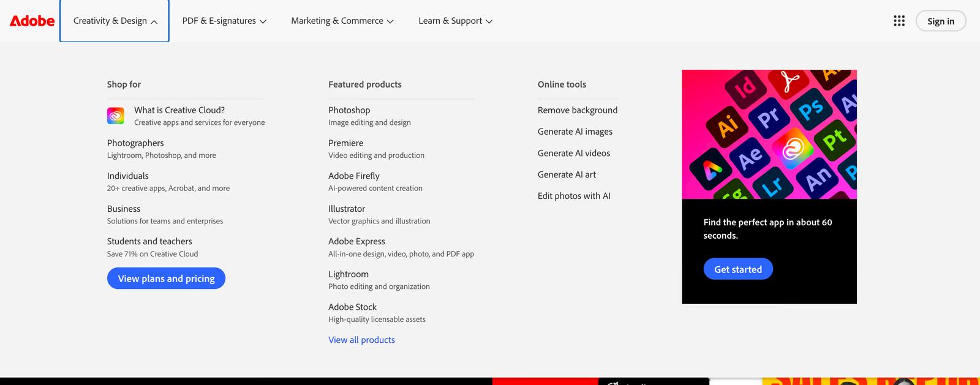Click the Creative Cloud rainbow icon
This screenshot has height=385, width=980.
tap(116, 115)
